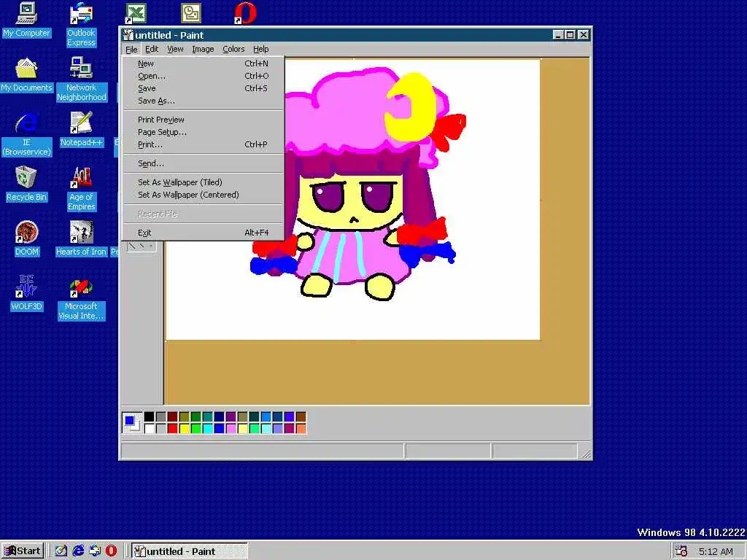Select the Microsoft Visual InterDev shortcut
Viewport: 747px width, 560px height.
coord(82,300)
